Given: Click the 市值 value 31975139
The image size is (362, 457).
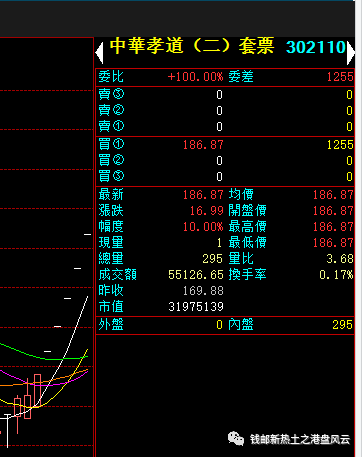Looking at the screenshot, I should click(196, 307).
